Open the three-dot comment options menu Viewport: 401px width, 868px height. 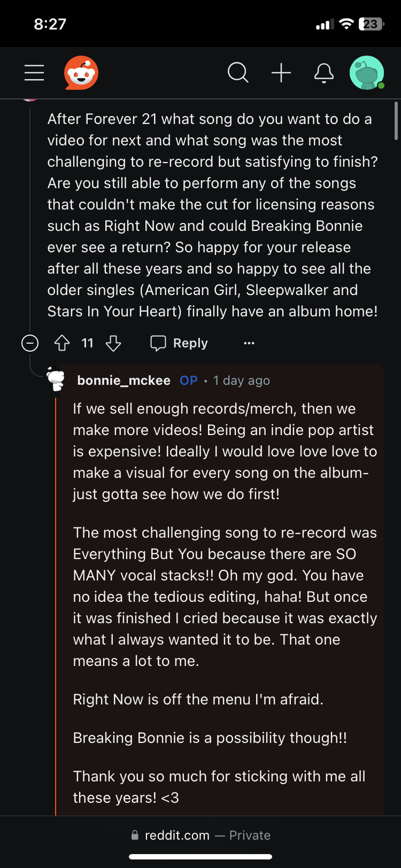coord(249,343)
